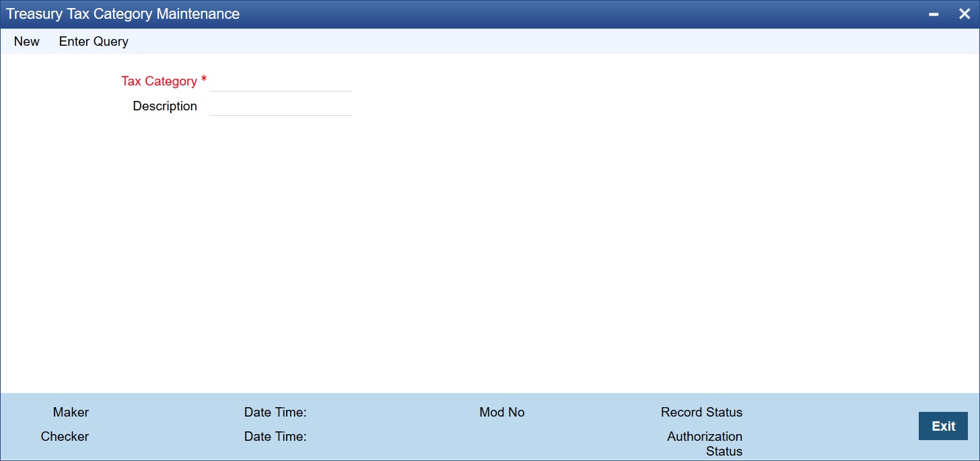
Task: Click the Mod No label
Action: point(502,413)
